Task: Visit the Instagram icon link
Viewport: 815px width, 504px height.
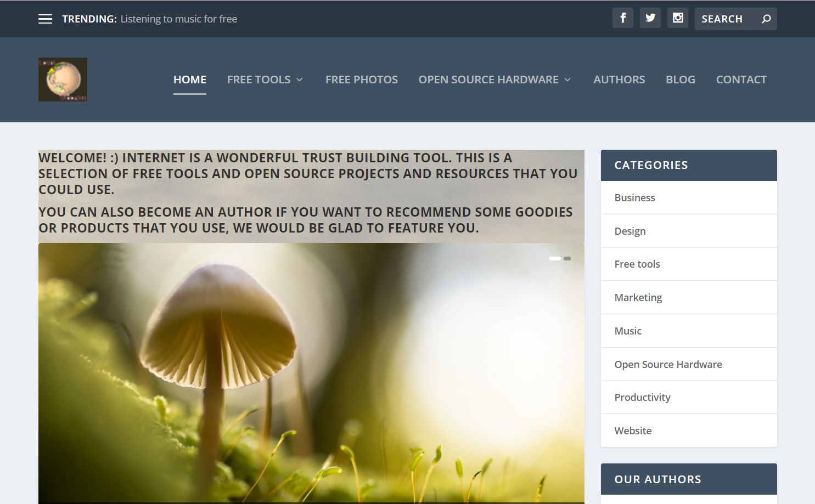Action: coord(678,18)
